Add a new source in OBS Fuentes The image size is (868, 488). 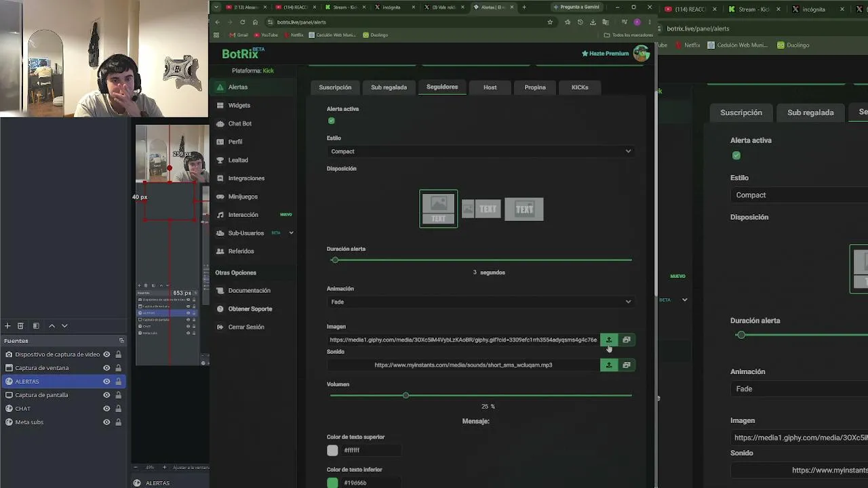(x=7, y=326)
